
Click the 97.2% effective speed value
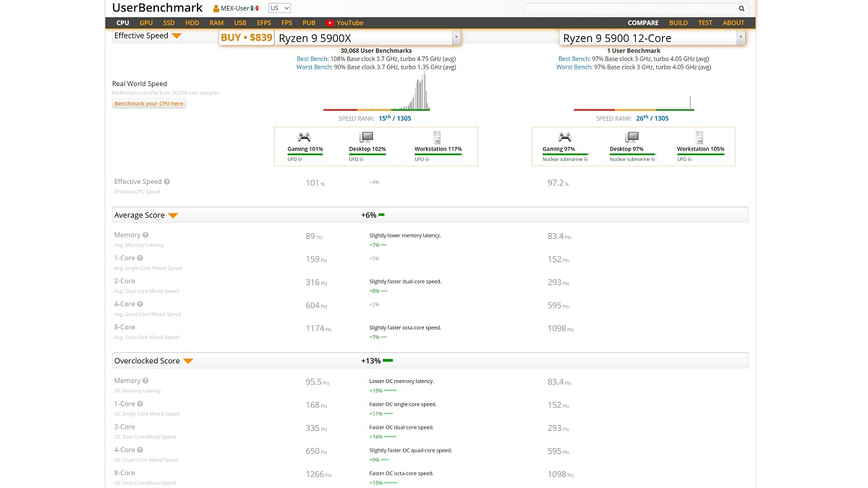tap(558, 183)
